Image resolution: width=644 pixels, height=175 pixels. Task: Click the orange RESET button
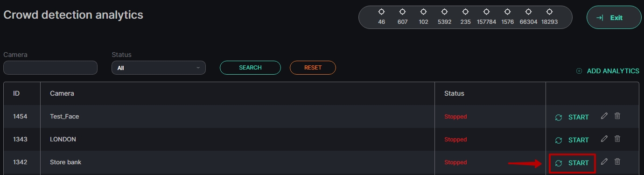coord(313,68)
